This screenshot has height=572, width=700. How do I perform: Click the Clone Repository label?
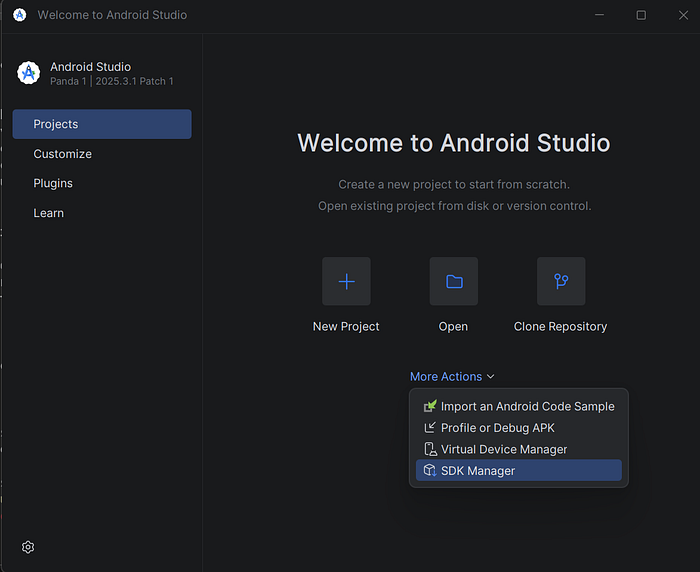click(560, 326)
